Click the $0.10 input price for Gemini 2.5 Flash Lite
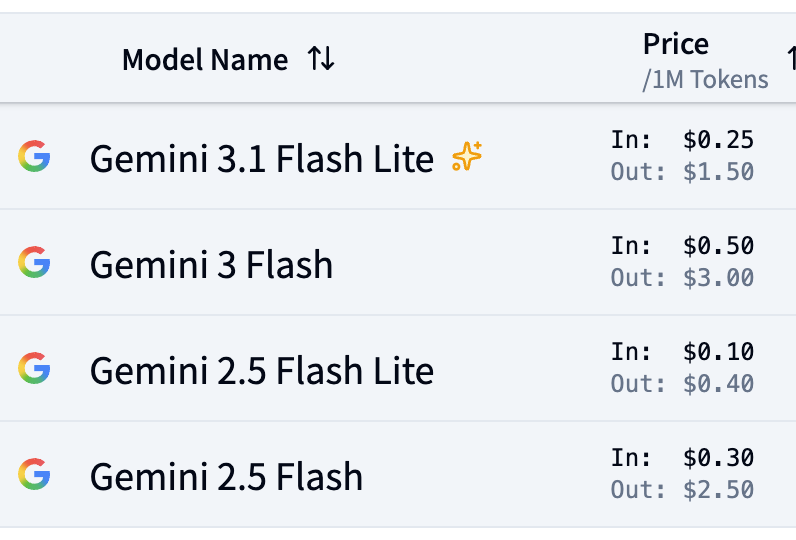Image resolution: width=796 pixels, height=540 pixels. tap(718, 351)
